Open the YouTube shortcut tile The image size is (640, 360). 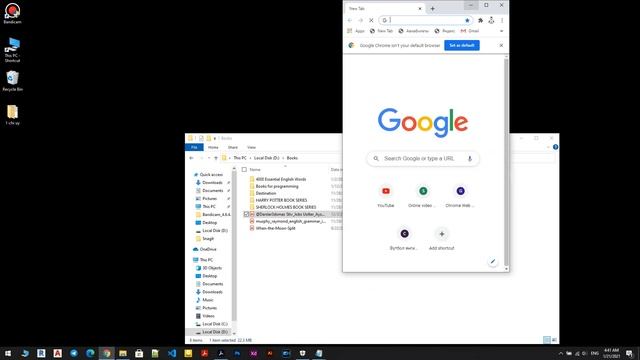386,196
